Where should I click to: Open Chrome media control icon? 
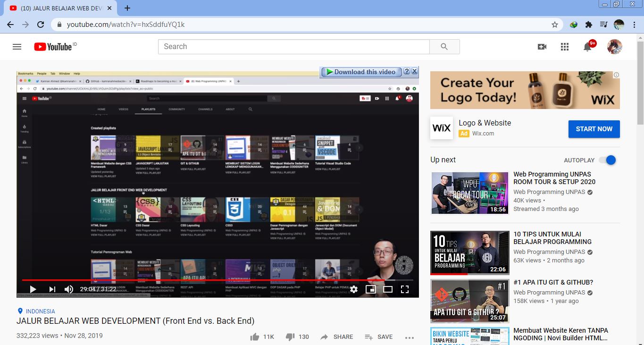603,25
